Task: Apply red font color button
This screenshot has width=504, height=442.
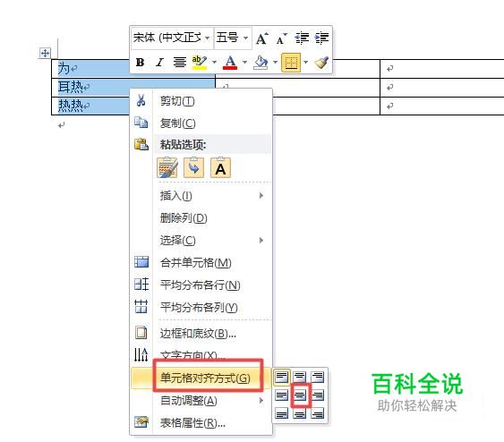Action: point(230,62)
